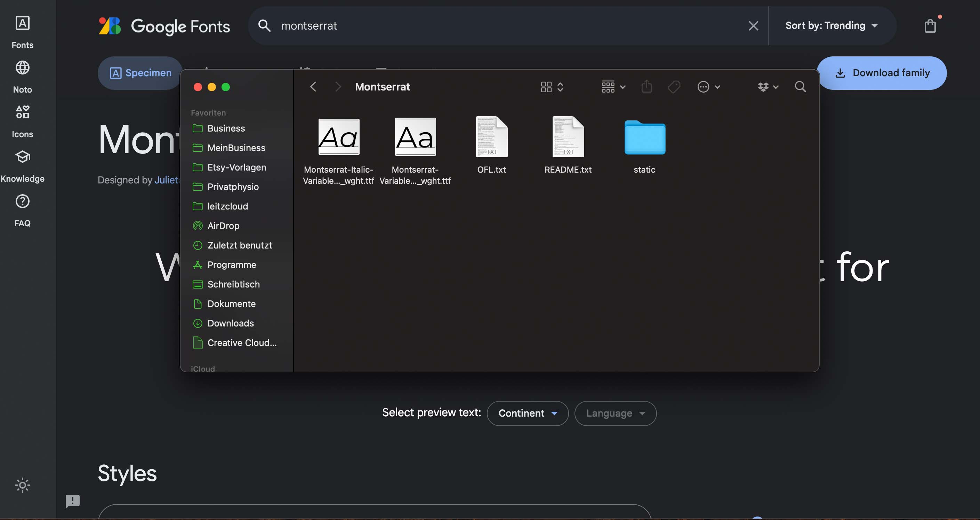This screenshot has height=520, width=980.
Task: Open AirDrop in Finder sidebar
Action: point(236,226)
